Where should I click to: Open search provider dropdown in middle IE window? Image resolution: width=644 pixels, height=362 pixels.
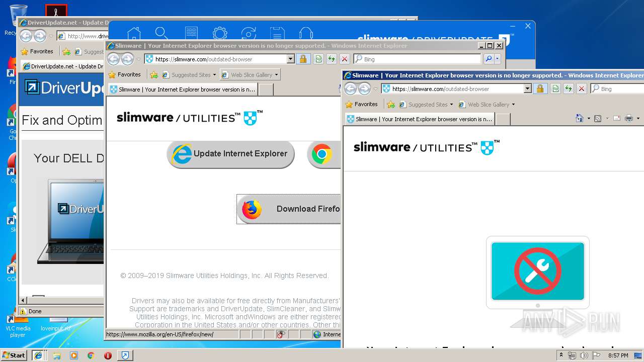pos(498,59)
